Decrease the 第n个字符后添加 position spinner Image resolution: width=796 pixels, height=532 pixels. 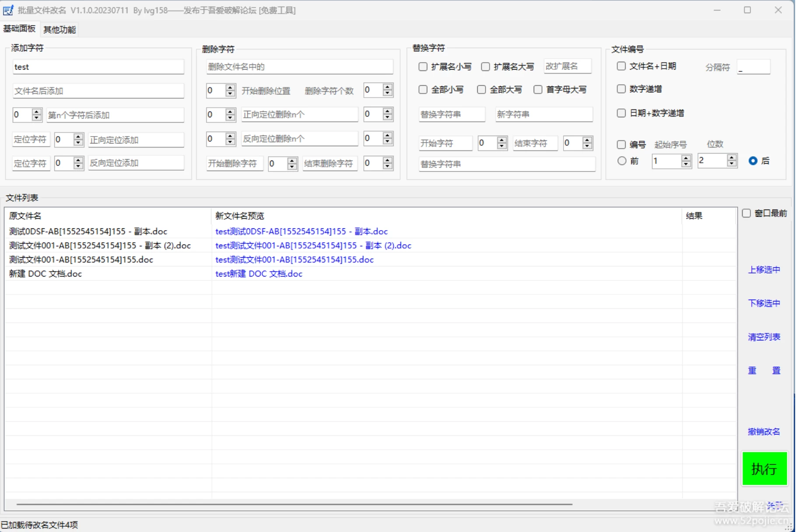click(x=37, y=118)
